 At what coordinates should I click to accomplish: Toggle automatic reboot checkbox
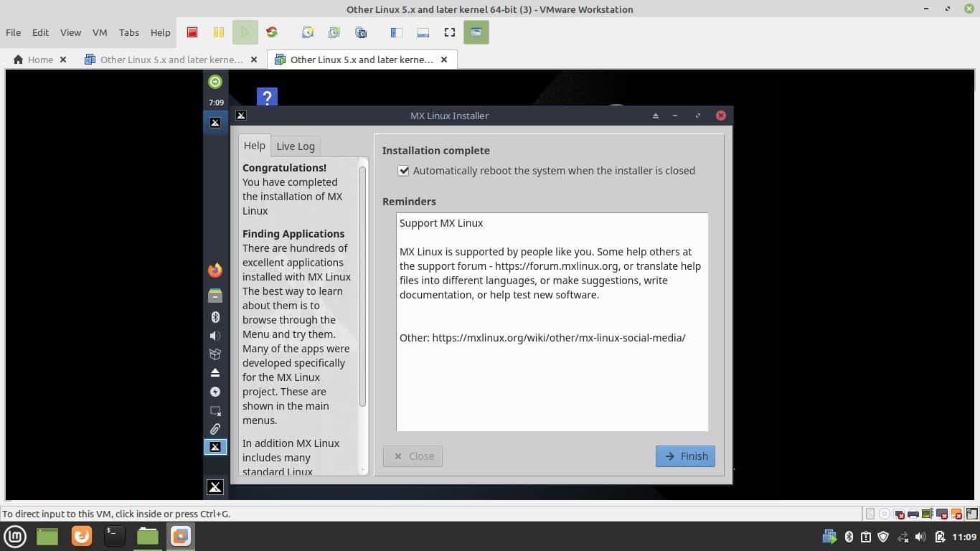[404, 171]
